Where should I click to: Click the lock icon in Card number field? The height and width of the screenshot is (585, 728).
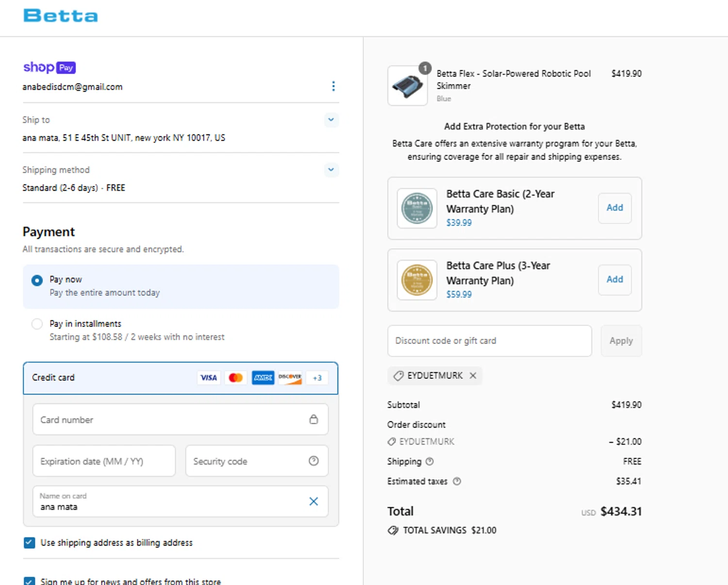point(314,420)
